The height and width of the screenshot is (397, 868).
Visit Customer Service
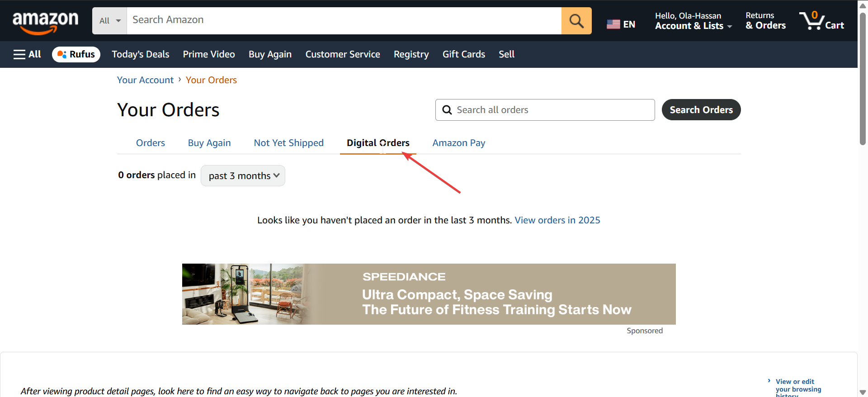tap(343, 54)
